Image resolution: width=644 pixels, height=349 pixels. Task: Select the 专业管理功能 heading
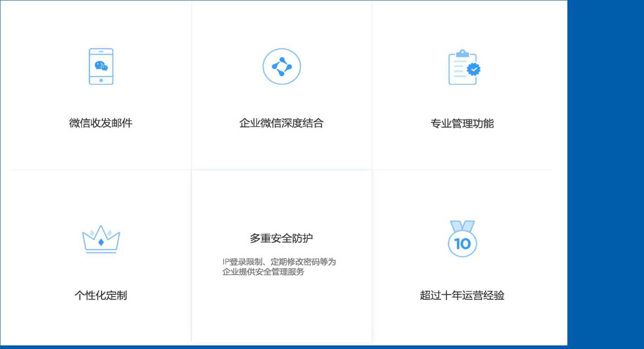(462, 123)
